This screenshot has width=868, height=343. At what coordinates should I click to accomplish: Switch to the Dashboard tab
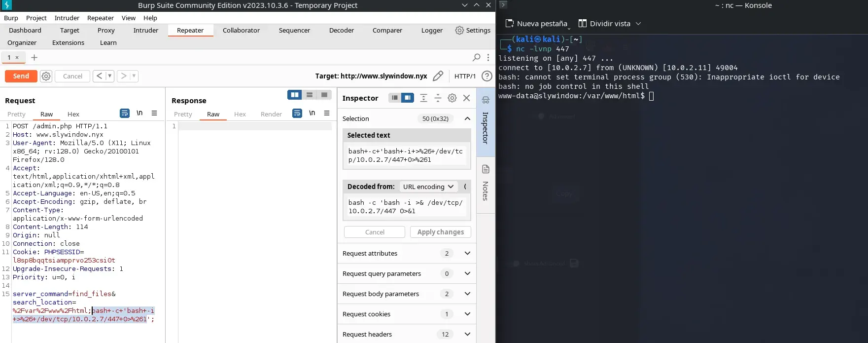25,30
